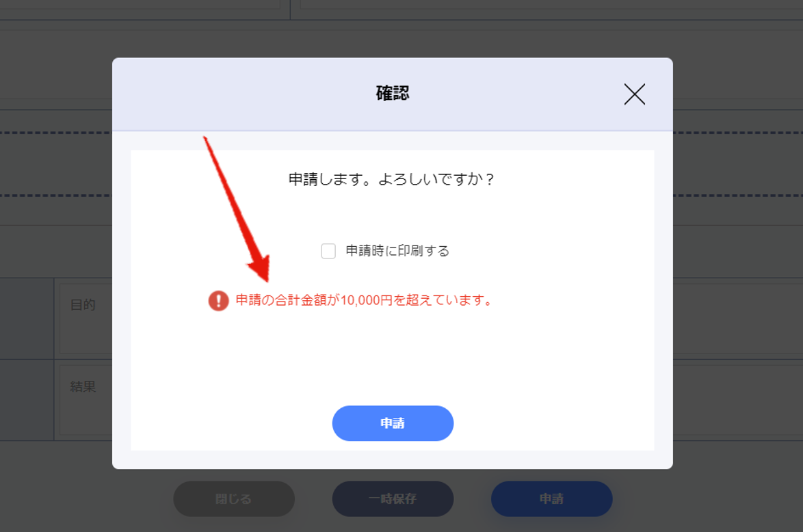803x532 pixels.
Task: Close the 確認 dialog with the X icon
Action: pos(634,94)
